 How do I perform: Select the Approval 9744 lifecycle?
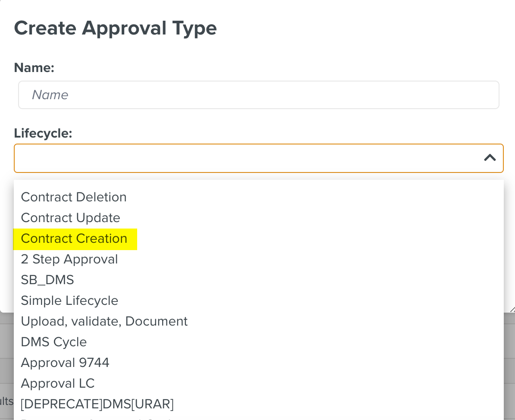[65, 363]
